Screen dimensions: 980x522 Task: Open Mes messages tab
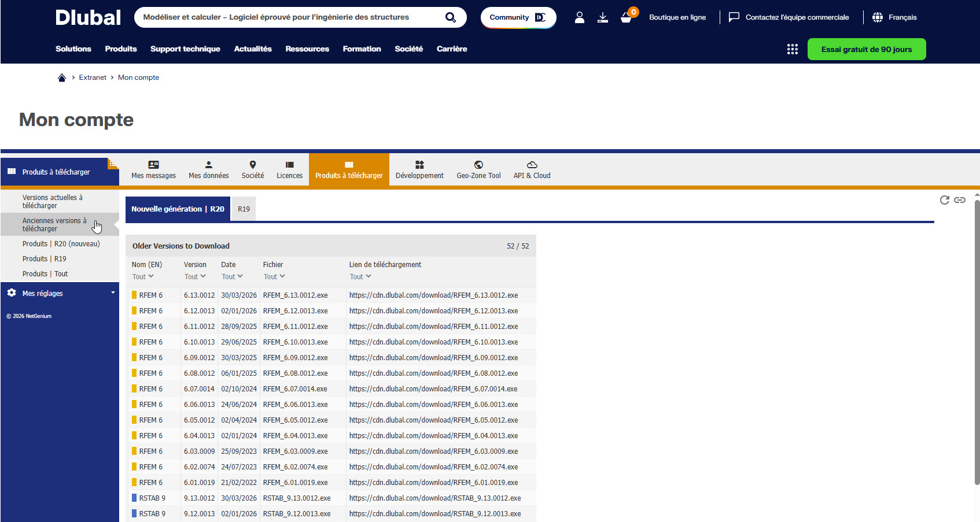tap(153, 170)
